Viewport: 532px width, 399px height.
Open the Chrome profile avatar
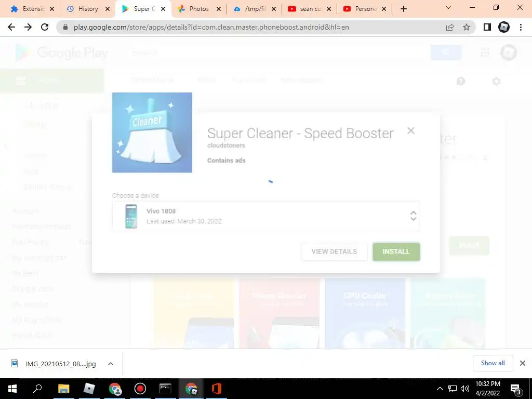(504, 27)
